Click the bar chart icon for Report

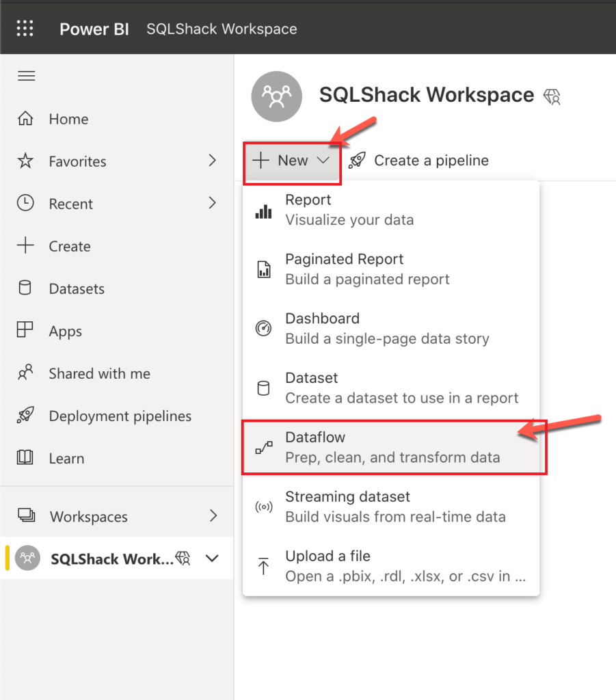pos(263,212)
